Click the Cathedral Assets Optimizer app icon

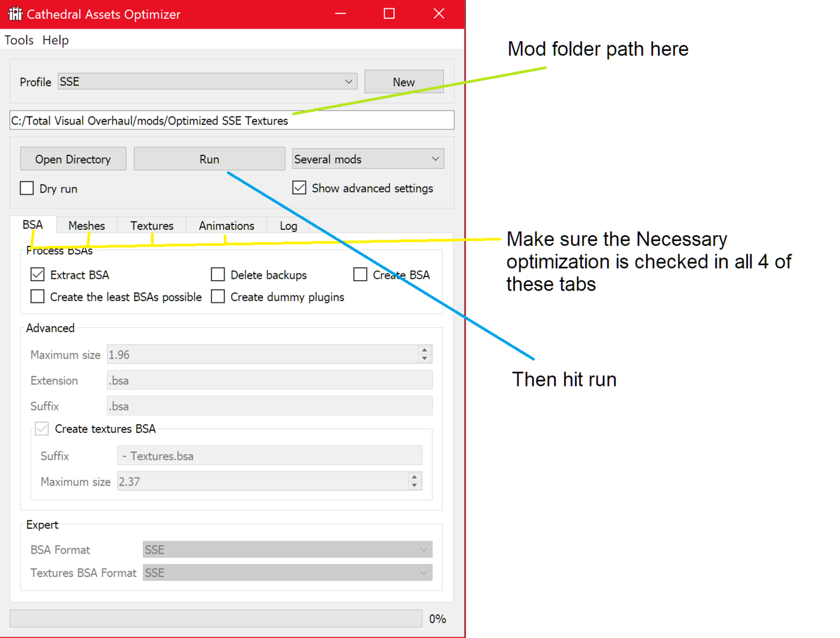click(15, 14)
